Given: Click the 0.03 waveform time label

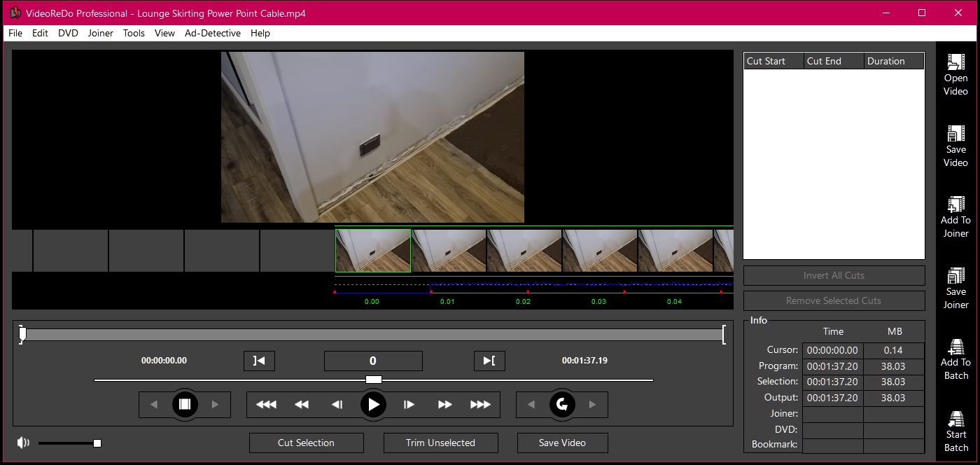Looking at the screenshot, I should click(x=598, y=301).
